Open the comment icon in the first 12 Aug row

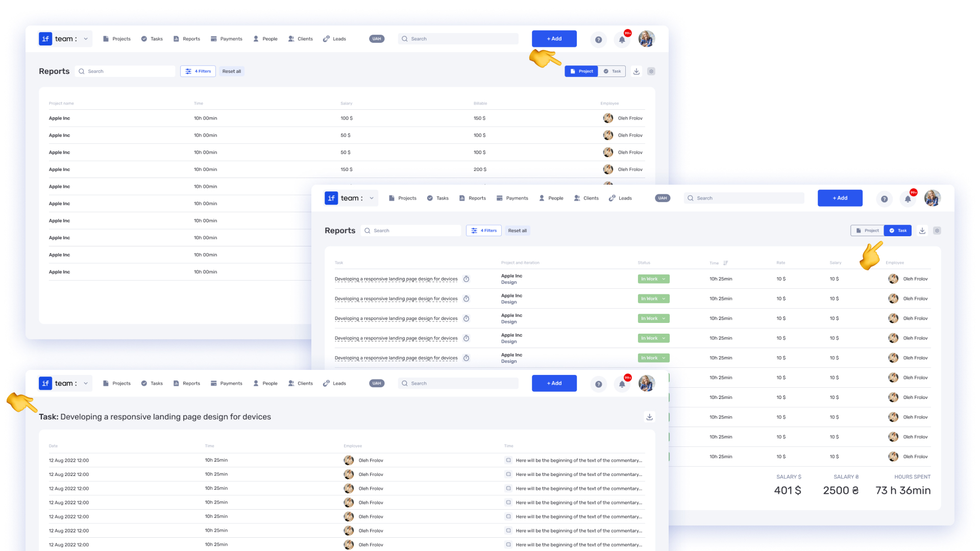[x=508, y=460]
